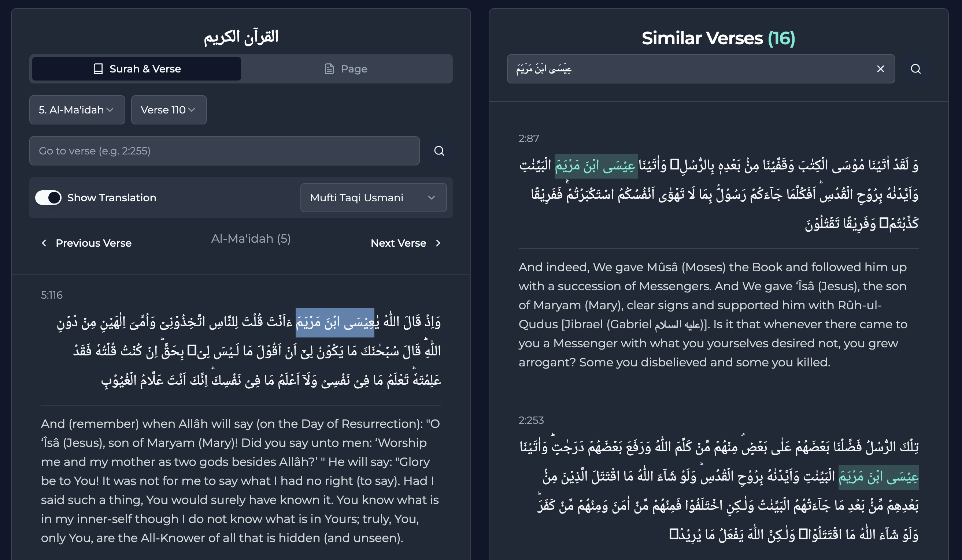This screenshot has height=560, width=962.
Task: Click the search icon beside Go to verse field
Action: (x=439, y=151)
